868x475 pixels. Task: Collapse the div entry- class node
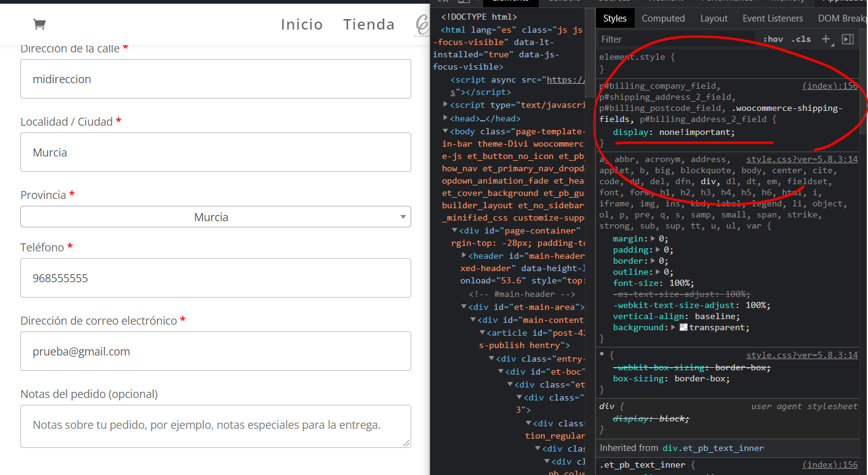[x=492, y=359]
